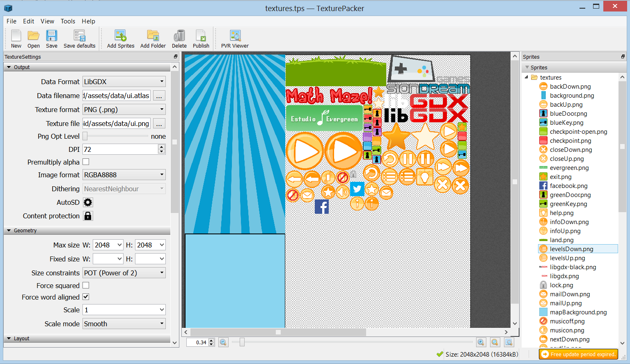Open the Tools menu
630x364 pixels.
pos(68,21)
